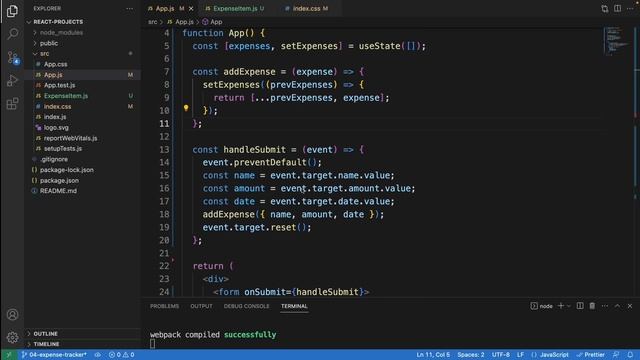Click the eye icon next to branch in status bar
The height and width of the screenshot is (360, 640).
[98, 355]
